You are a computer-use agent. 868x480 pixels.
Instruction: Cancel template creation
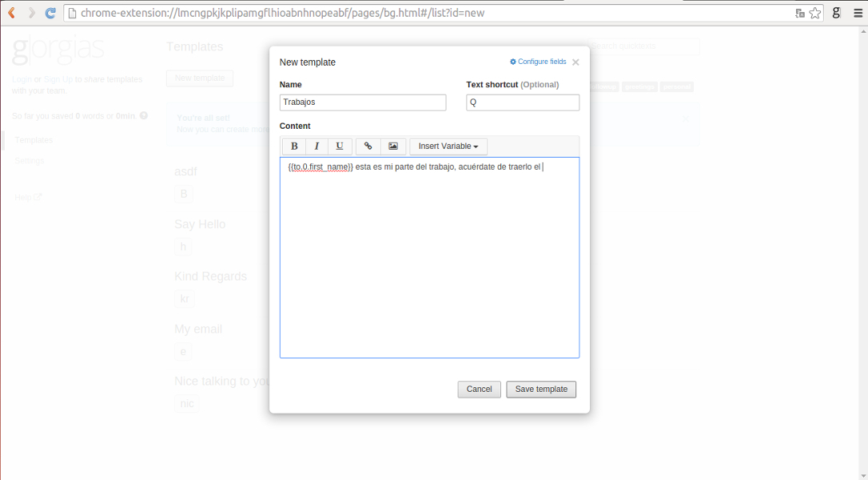(x=479, y=390)
